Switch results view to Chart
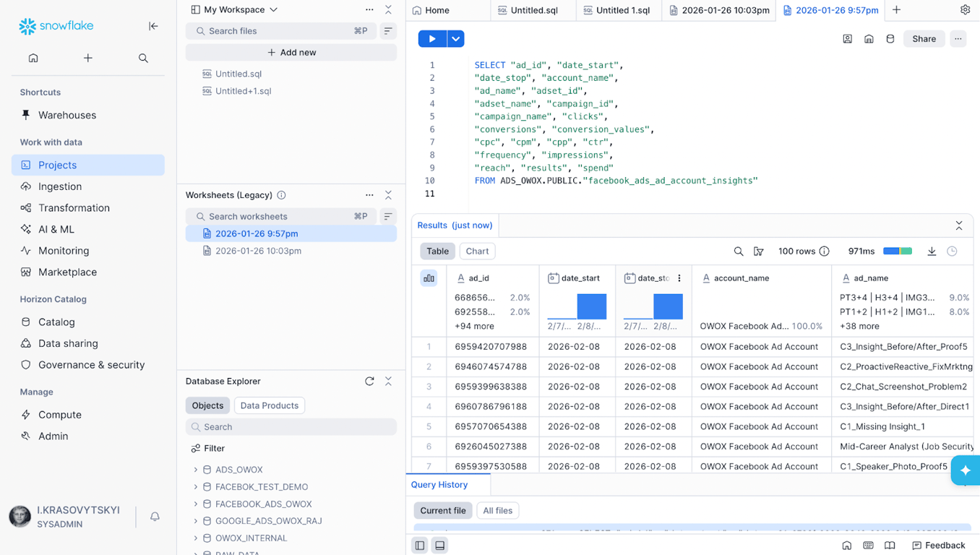Image resolution: width=980 pixels, height=555 pixels. pos(477,251)
